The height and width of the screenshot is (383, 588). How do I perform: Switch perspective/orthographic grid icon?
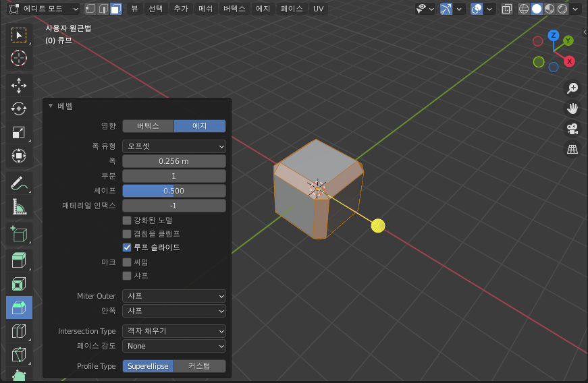click(x=572, y=150)
